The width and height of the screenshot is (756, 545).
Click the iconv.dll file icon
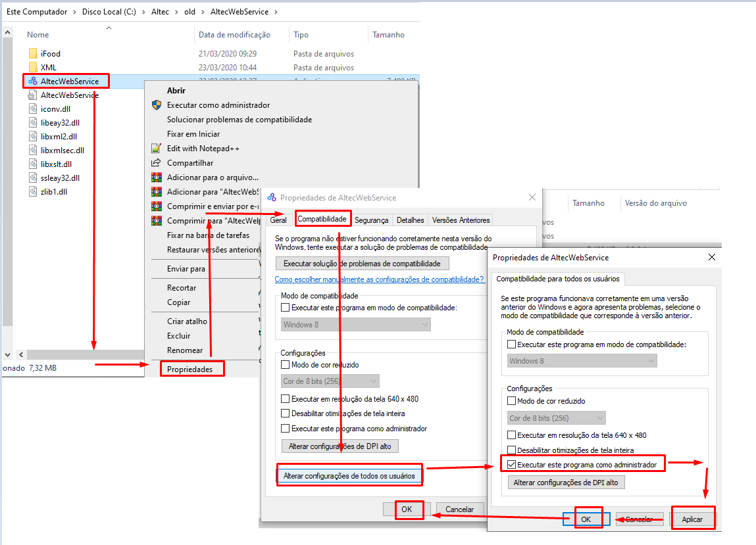[33, 109]
